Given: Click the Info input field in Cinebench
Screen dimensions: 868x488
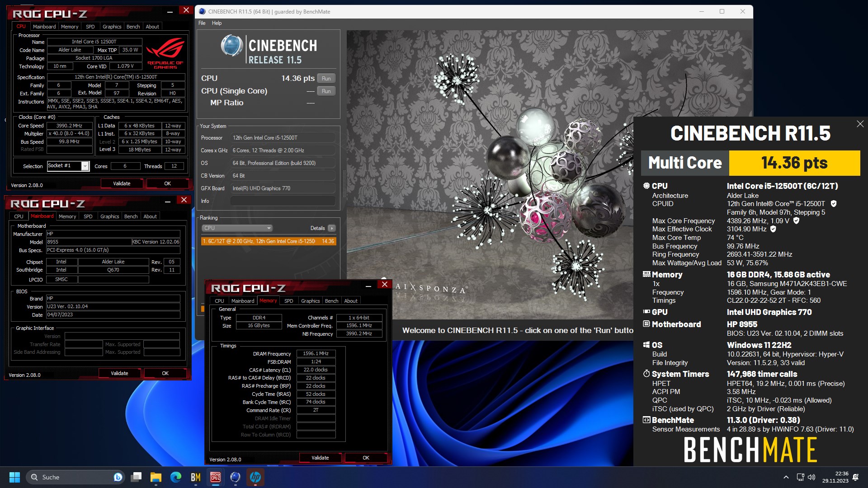Looking at the screenshot, I should pos(283,201).
